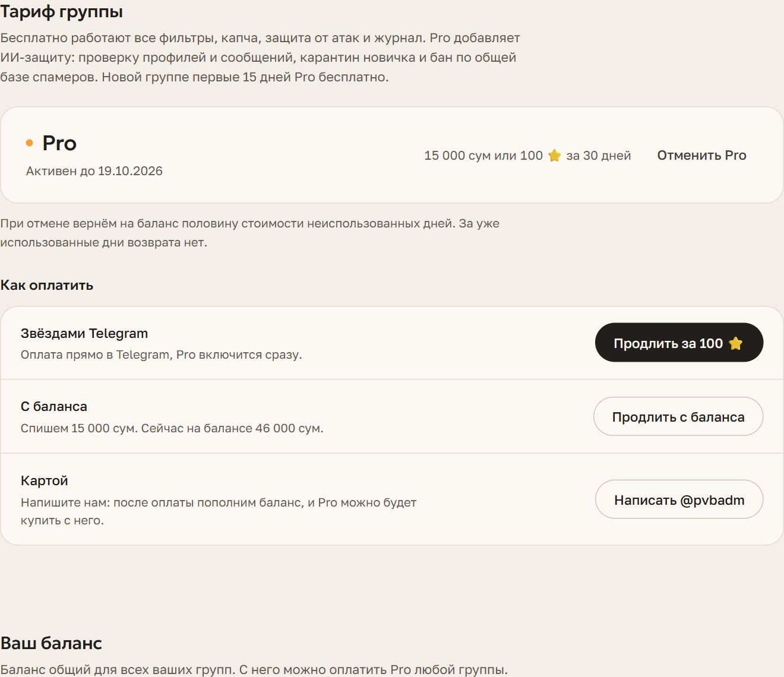Screen dimensions: 784x677
Task: Click text Оплата прямо в Telegram
Action: [x=162, y=355]
